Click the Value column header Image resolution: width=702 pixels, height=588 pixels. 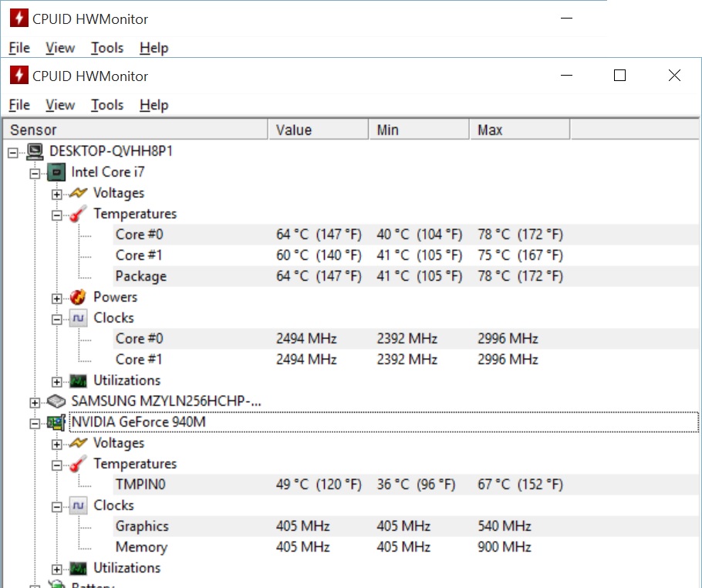[x=318, y=130]
